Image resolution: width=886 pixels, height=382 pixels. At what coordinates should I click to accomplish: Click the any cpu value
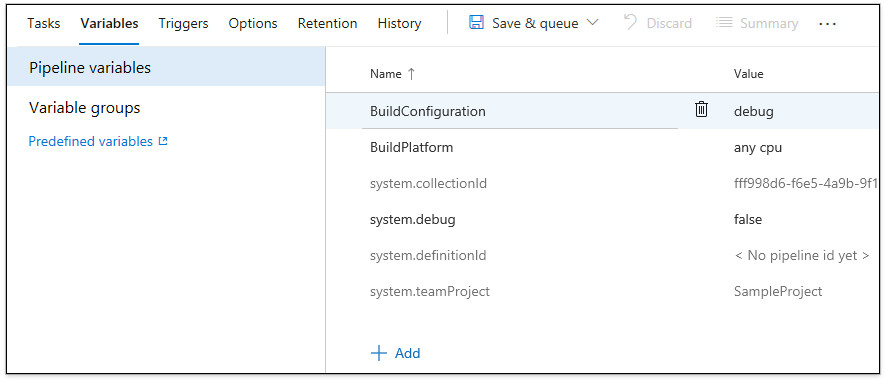coord(758,147)
